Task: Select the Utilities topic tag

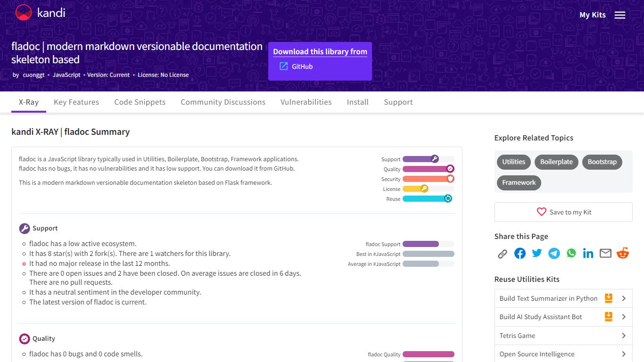Action: tap(513, 162)
